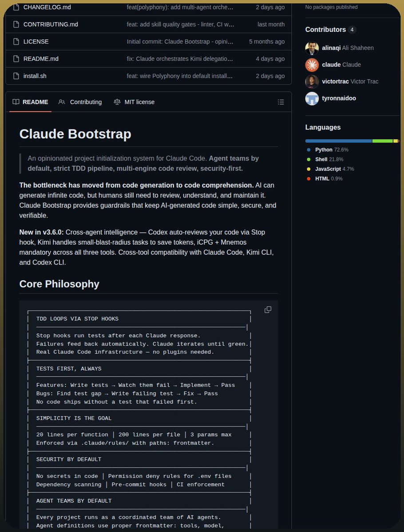Click the '5 months ago' timestamp for LICENSE

tap(267, 42)
